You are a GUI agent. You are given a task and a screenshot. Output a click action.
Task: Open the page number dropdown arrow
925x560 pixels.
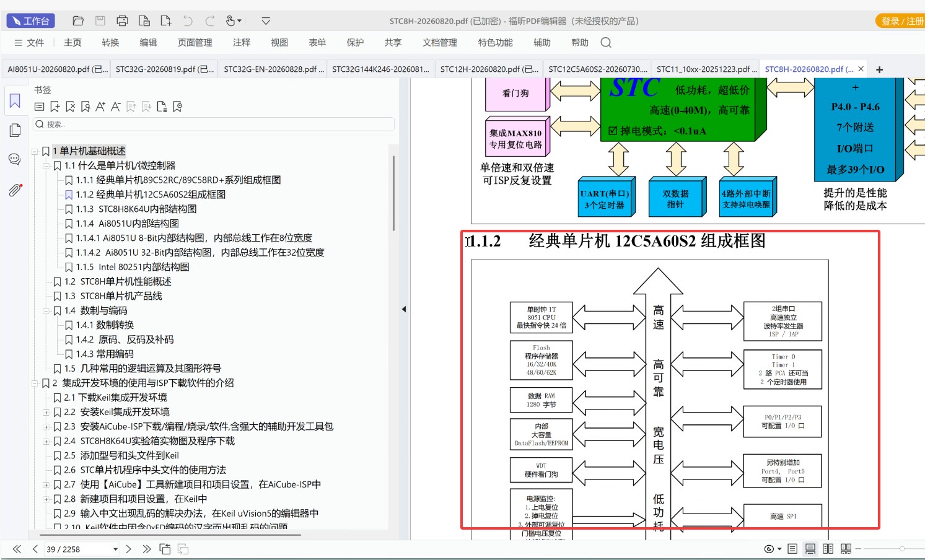115,549
